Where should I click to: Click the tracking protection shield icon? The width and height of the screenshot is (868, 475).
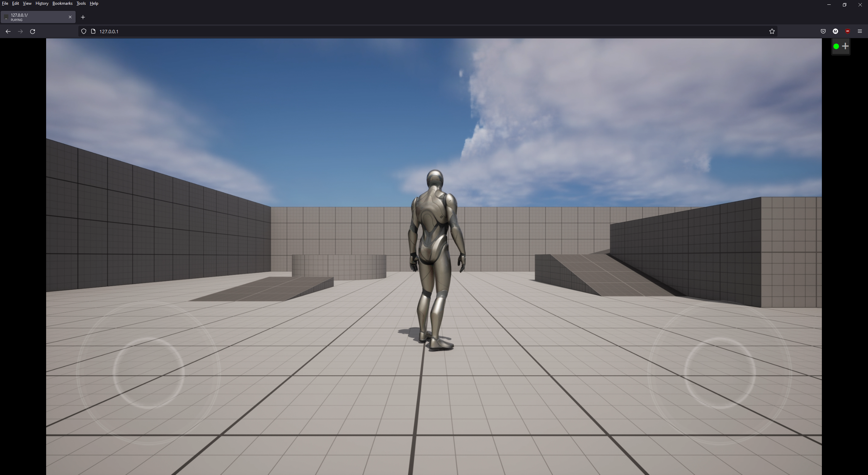tap(84, 31)
